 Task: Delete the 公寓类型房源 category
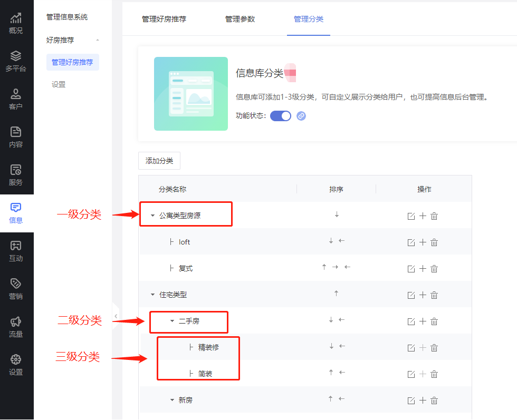[434, 216]
